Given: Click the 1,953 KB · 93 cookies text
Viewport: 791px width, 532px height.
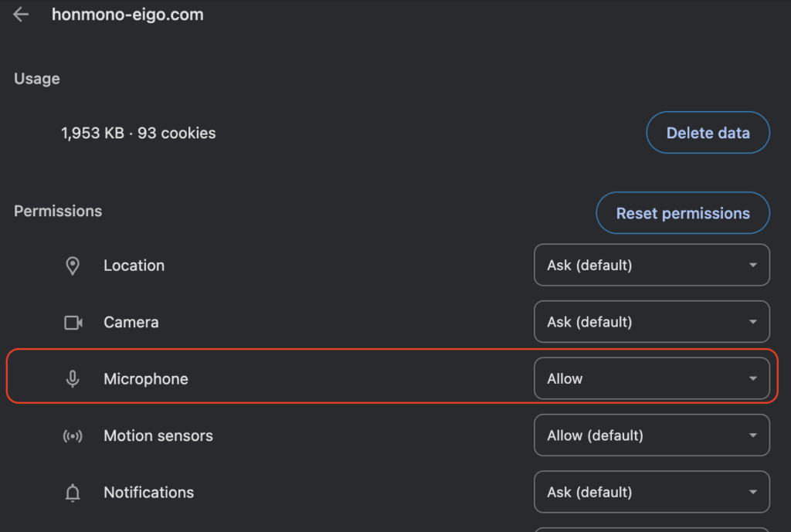Looking at the screenshot, I should [x=138, y=133].
